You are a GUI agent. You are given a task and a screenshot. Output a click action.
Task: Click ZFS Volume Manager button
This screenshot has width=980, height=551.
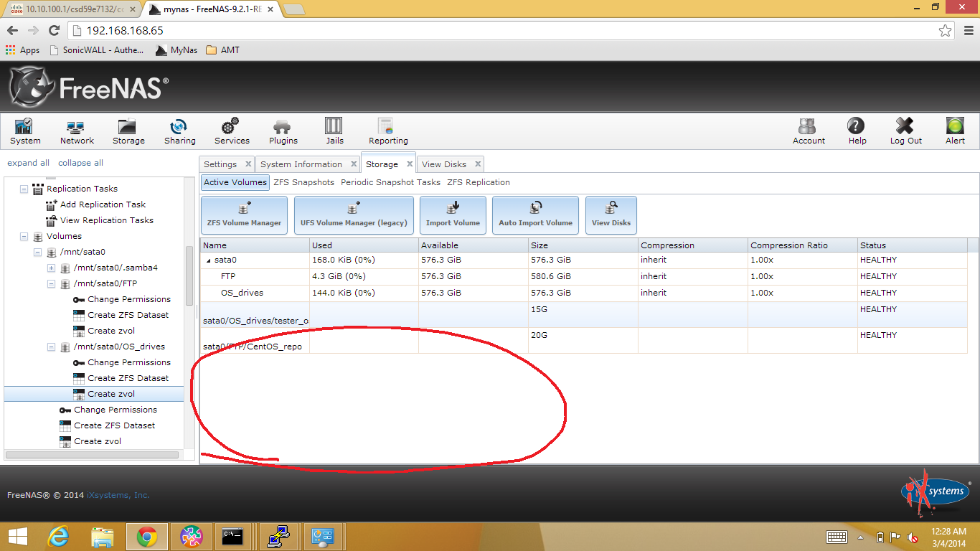click(244, 215)
